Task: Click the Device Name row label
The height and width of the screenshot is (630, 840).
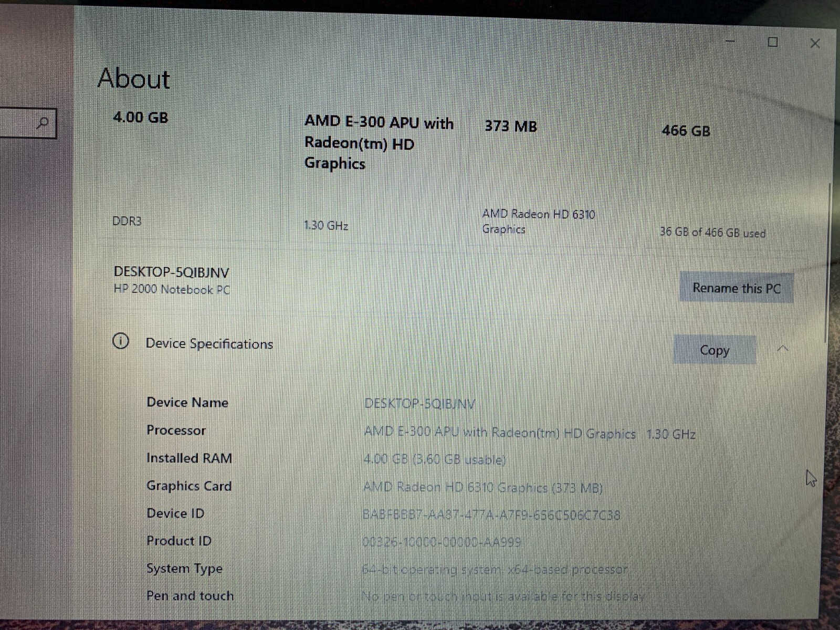Action: click(187, 402)
